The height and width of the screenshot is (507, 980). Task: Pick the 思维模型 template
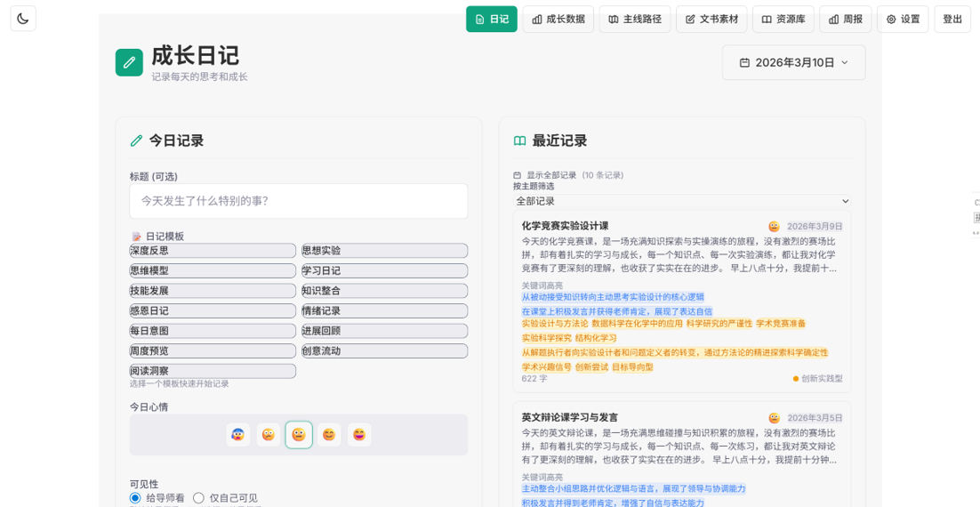pos(213,270)
